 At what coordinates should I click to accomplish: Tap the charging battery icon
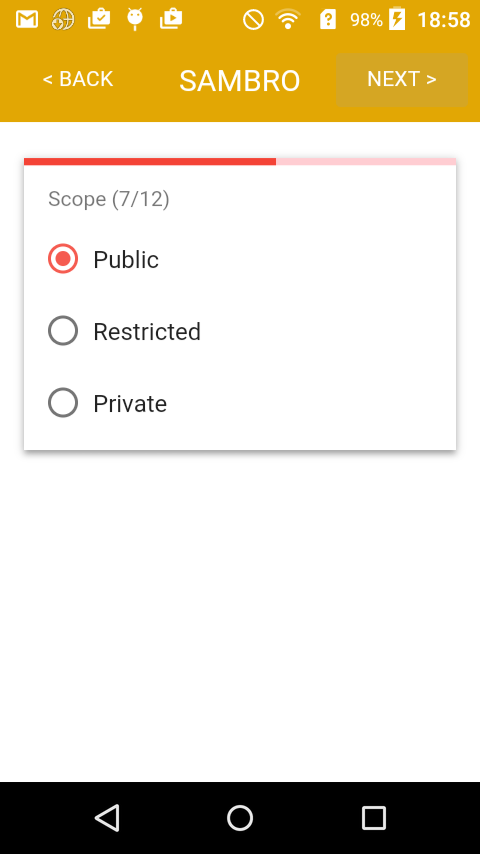coord(397,19)
